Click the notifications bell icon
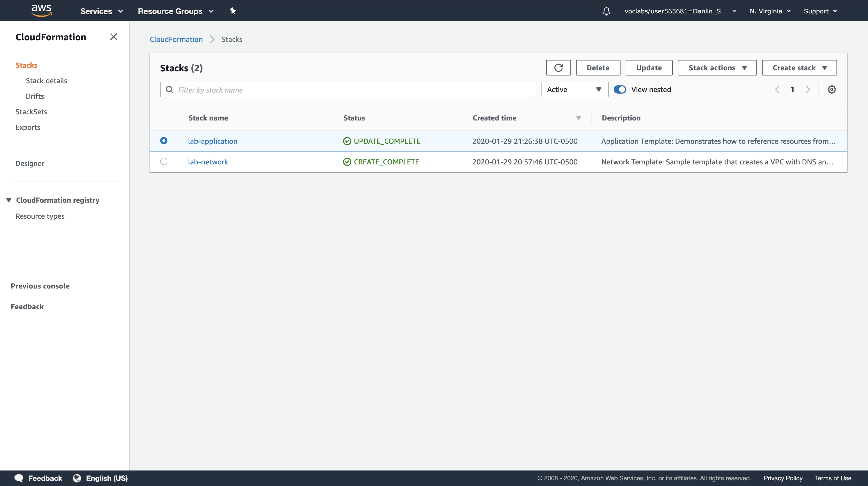Screen dimensions: 868x486 [606, 11]
